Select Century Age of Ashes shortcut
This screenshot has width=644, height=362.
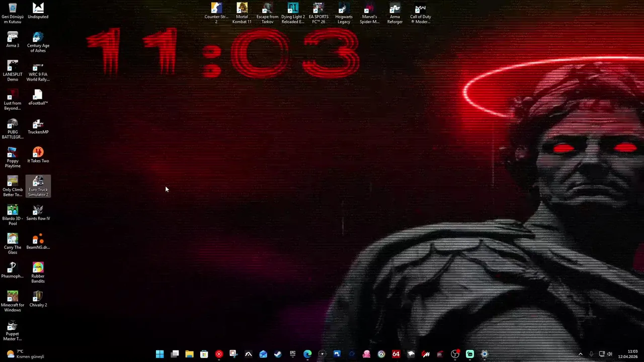[x=38, y=42]
